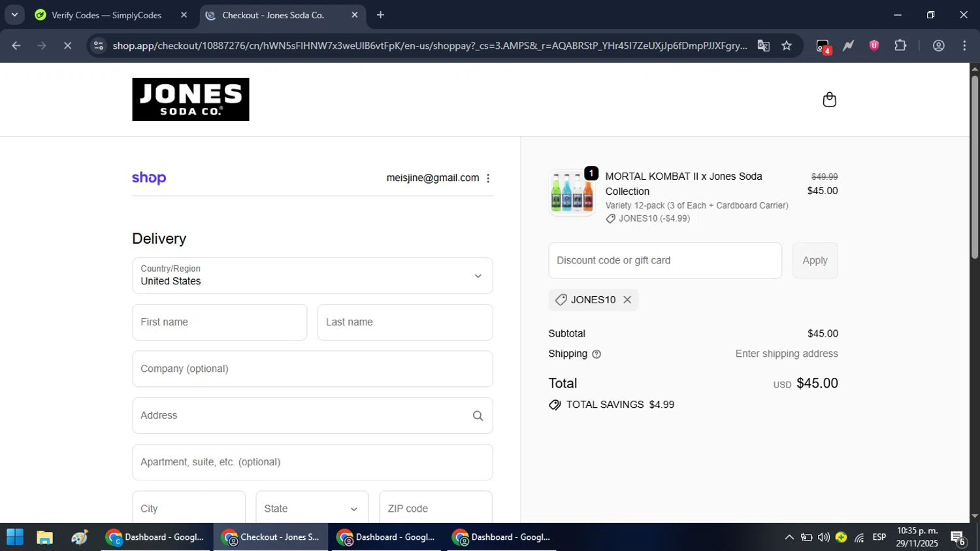Click the discount code or gift card field
This screenshot has width=980, height=551.
click(x=665, y=261)
